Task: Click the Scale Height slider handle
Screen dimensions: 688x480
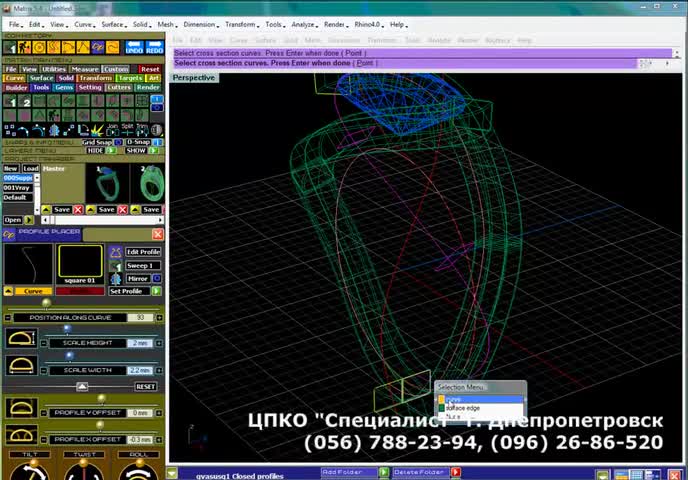Action: (67, 329)
